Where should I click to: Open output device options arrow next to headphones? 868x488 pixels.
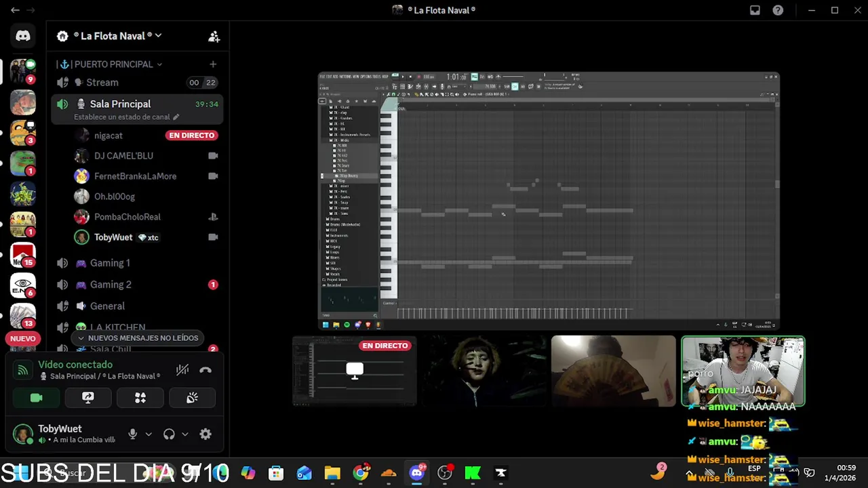tap(184, 434)
